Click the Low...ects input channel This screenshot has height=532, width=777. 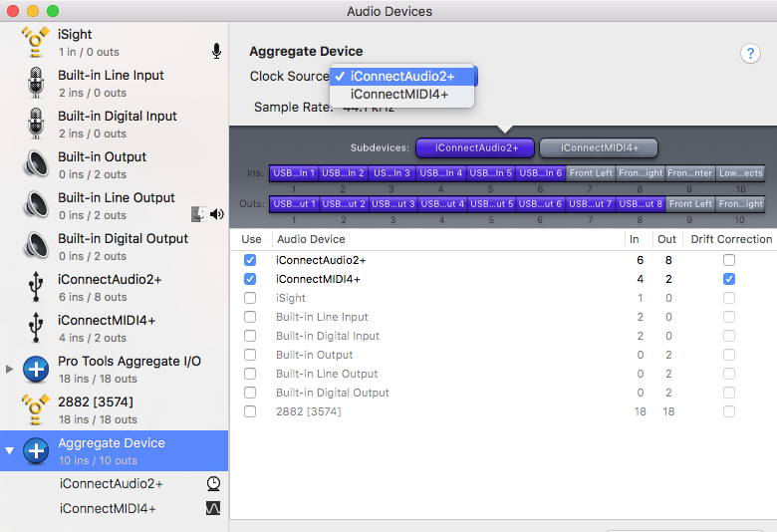tap(740, 173)
